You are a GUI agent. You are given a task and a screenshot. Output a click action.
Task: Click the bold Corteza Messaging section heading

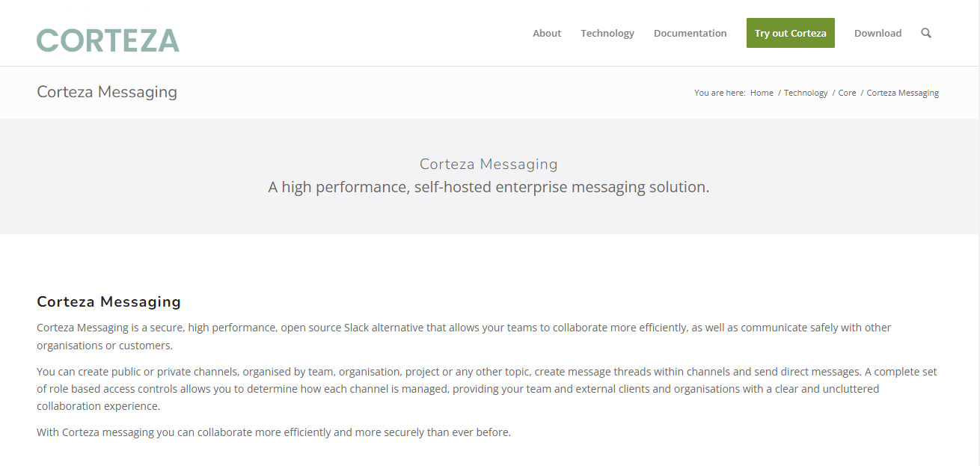pos(108,301)
